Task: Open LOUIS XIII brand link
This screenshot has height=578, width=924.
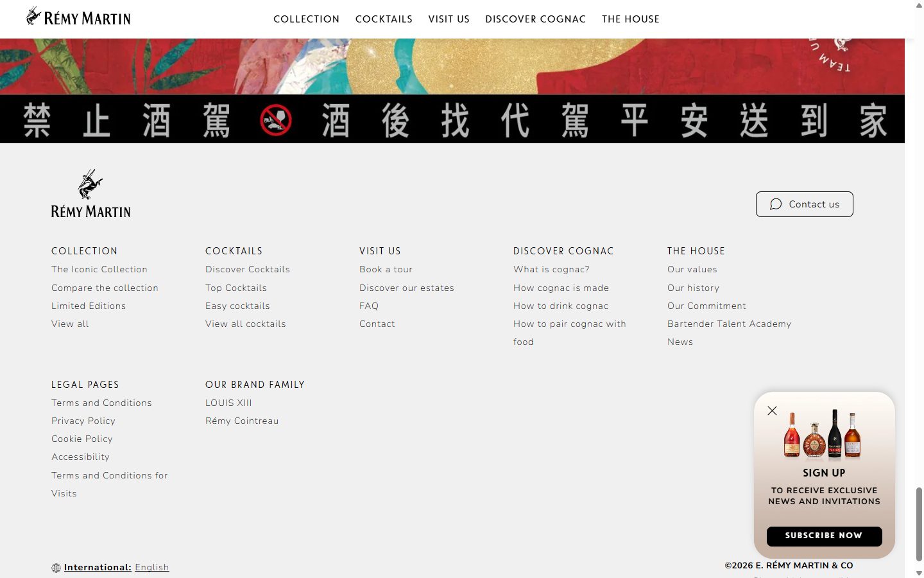Action: point(228,403)
